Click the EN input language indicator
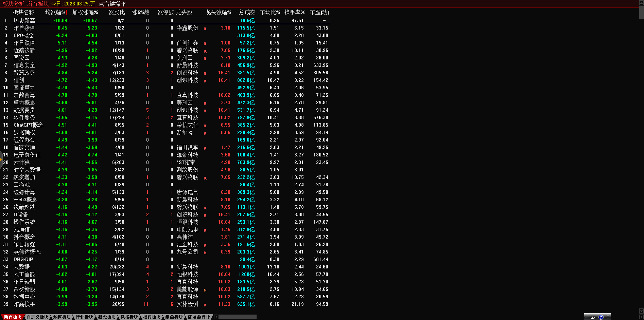 pyautogui.click(x=593, y=317)
